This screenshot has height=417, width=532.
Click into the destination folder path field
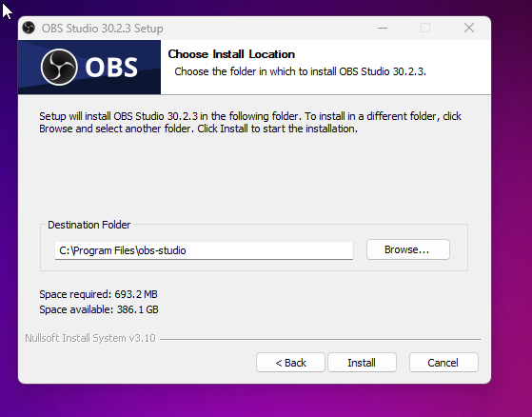click(x=204, y=250)
